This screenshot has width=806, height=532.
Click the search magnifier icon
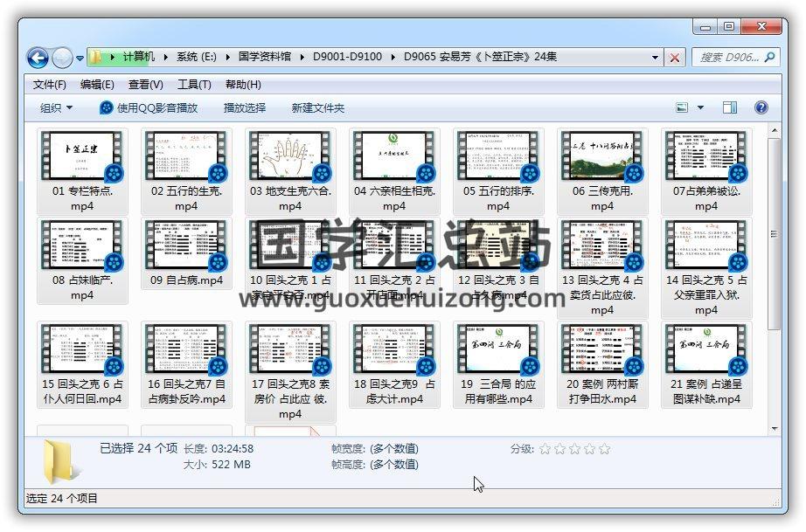pyautogui.click(x=770, y=58)
